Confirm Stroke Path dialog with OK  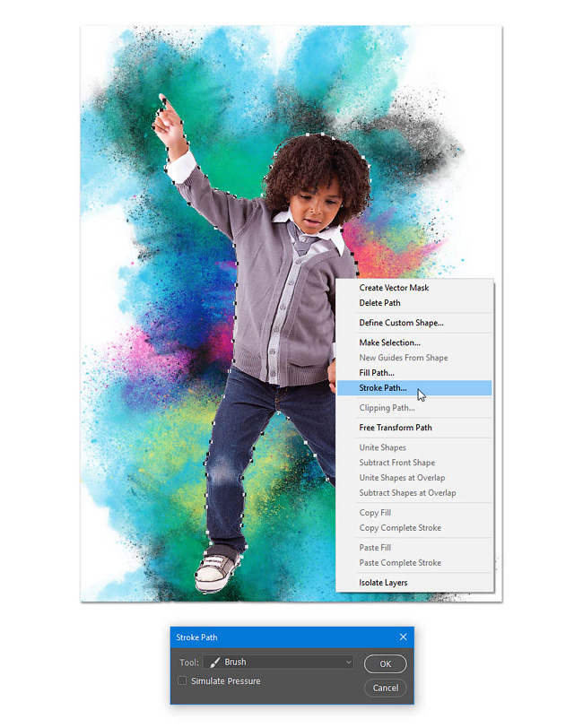[x=385, y=664]
